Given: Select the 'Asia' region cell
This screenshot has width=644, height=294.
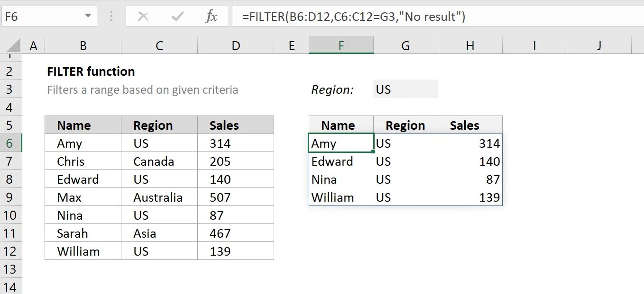Looking at the screenshot, I should 159,233.
